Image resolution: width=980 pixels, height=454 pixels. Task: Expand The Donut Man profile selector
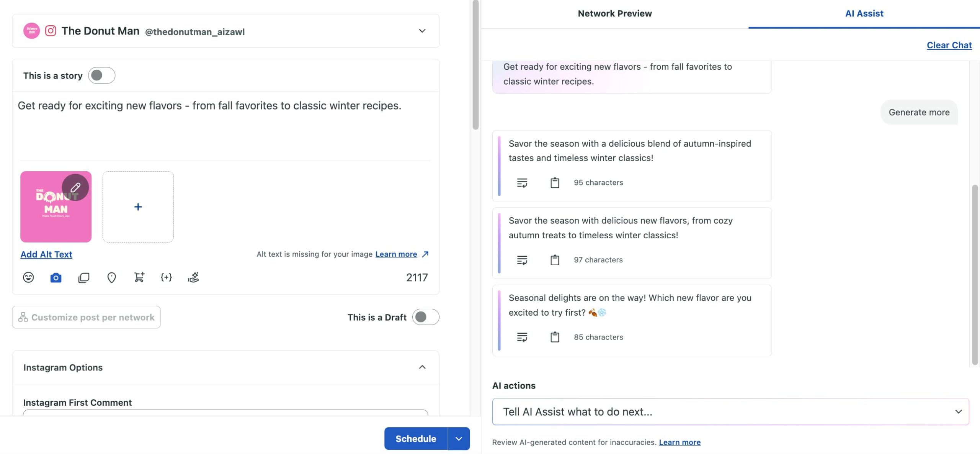(422, 31)
